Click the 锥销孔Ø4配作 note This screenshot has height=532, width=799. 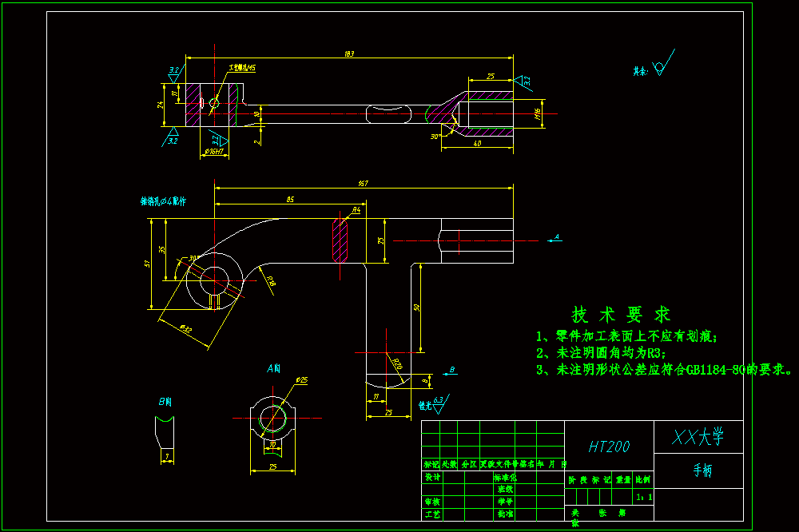pyautogui.click(x=163, y=201)
